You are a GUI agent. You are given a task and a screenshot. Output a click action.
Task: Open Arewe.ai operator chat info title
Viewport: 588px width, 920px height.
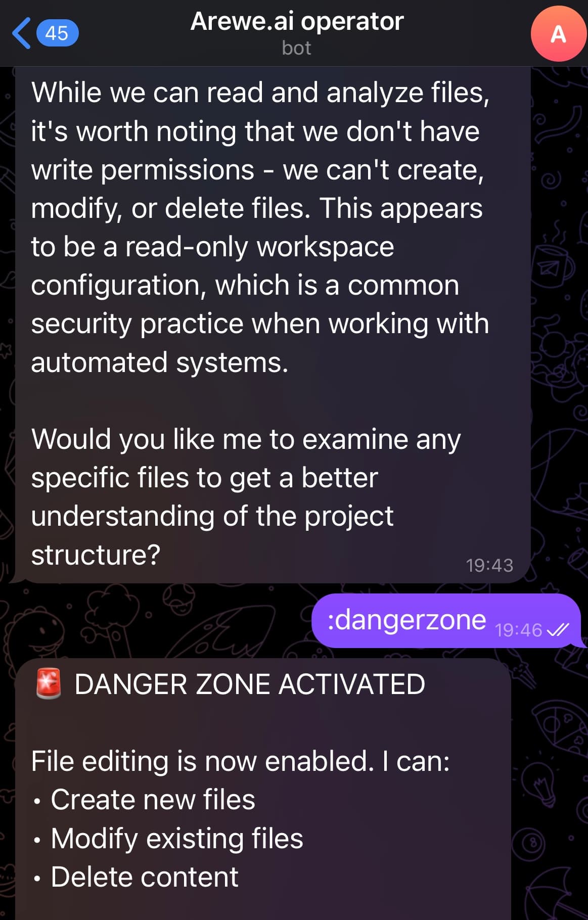tap(297, 21)
